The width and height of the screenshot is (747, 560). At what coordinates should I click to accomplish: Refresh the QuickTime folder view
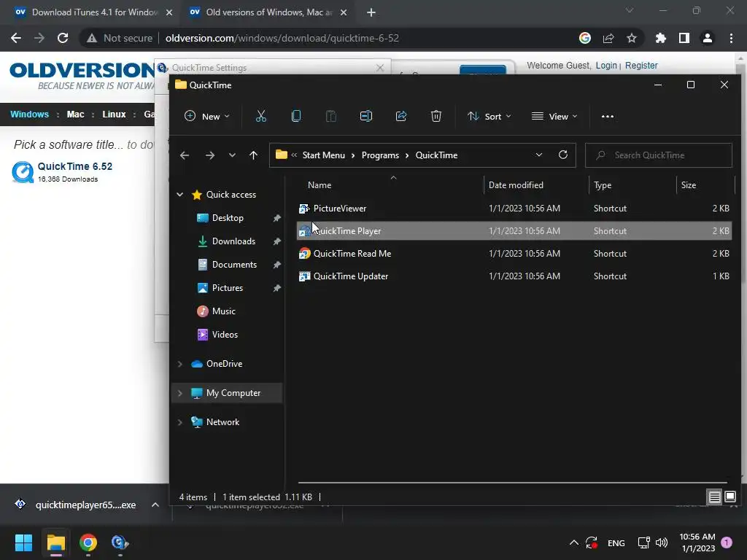pyautogui.click(x=563, y=155)
